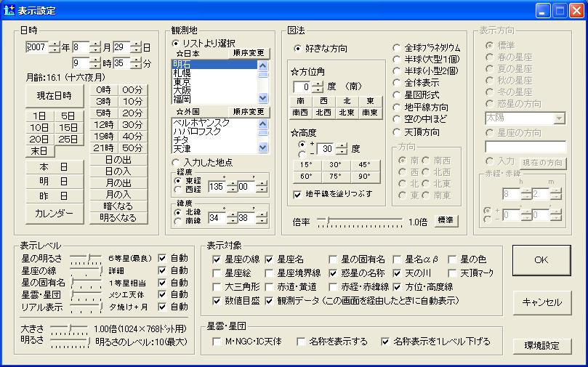Screen dimensions: 588x367
Task: Enable M・NGC・IC天体 checkbox
Action: pyautogui.click(x=217, y=341)
